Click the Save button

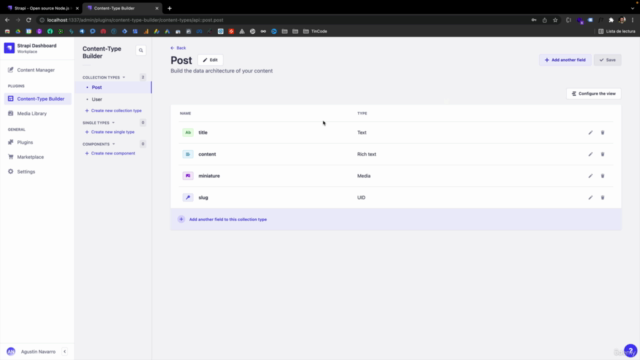[x=607, y=60]
